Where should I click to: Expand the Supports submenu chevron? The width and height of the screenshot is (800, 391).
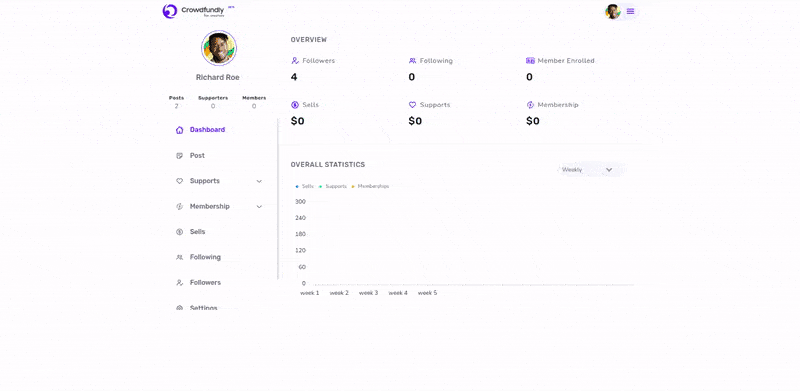point(259,181)
